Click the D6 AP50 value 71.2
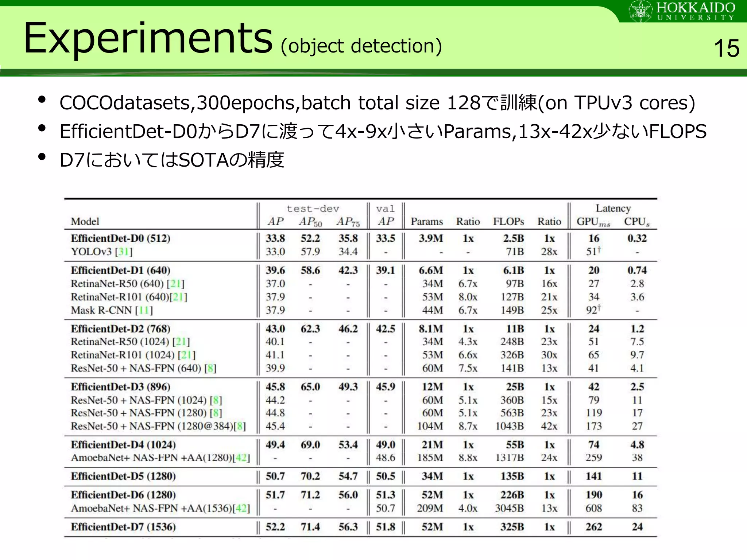Viewport: 747px width, 560px height. tap(310, 495)
